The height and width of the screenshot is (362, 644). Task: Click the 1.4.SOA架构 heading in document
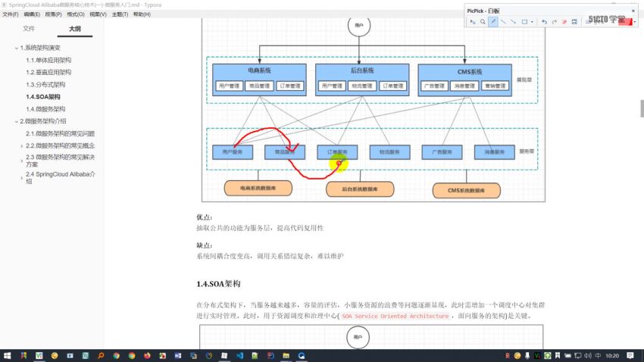point(218,283)
